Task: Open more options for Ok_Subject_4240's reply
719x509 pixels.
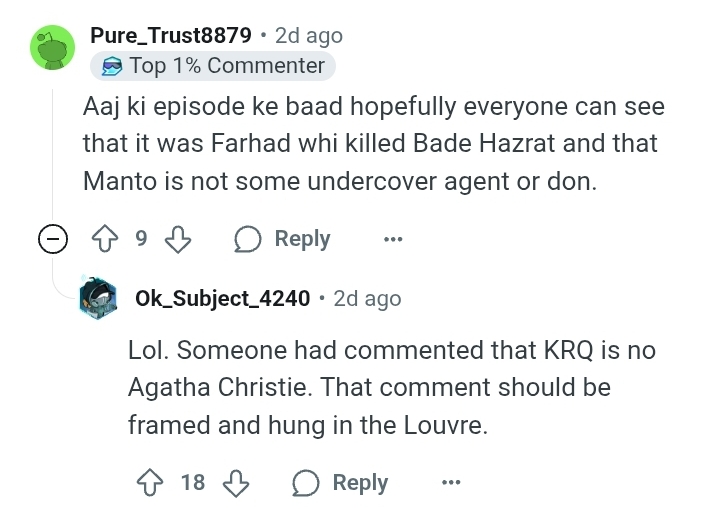Action: coord(450,482)
